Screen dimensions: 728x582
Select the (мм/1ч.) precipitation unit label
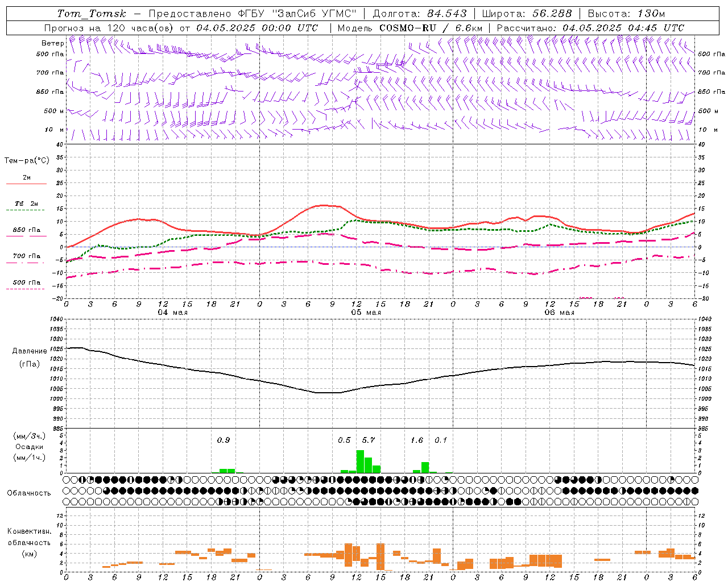click(x=30, y=458)
